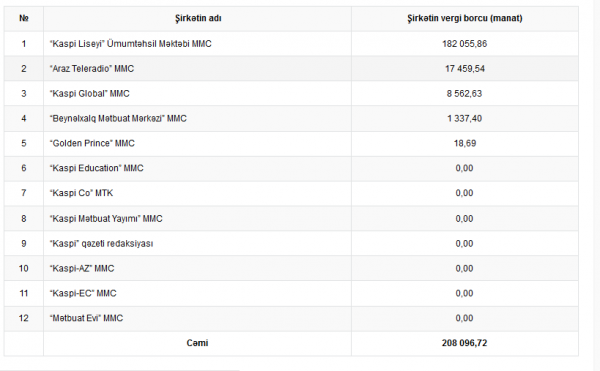The image size is (600, 371).
Task: Click "Kaspi" qəzeti redaksiyası entry
Action: [x=101, y=244]
